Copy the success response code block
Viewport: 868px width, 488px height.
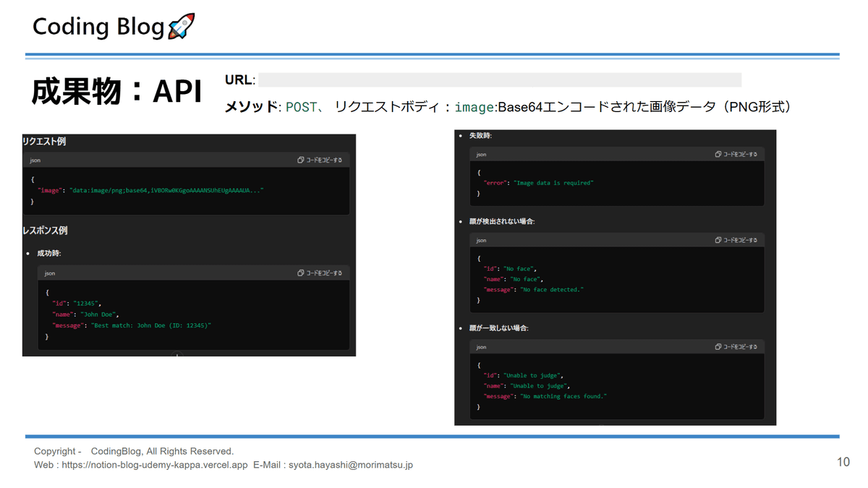pyautogui.click(x=319, y=273)
